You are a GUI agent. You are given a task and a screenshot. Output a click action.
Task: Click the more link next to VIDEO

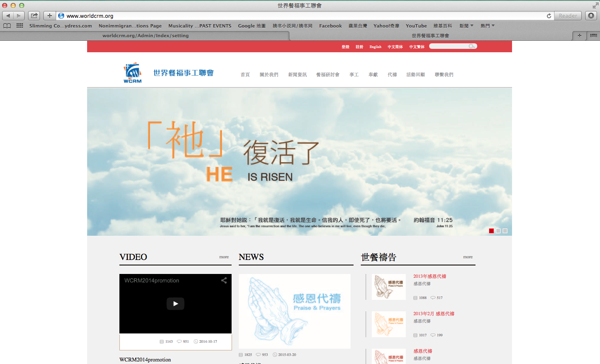point(224,257)
